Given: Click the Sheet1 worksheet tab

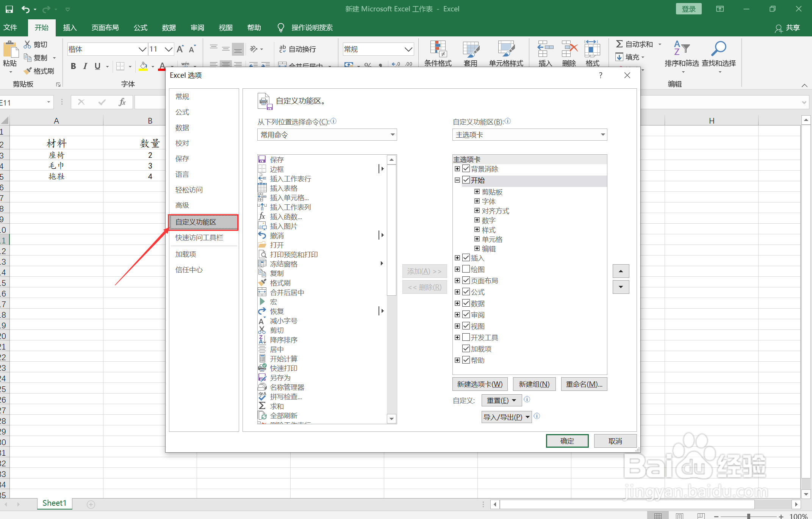Looking at the screenshot, I should click(x=54, y=503).
